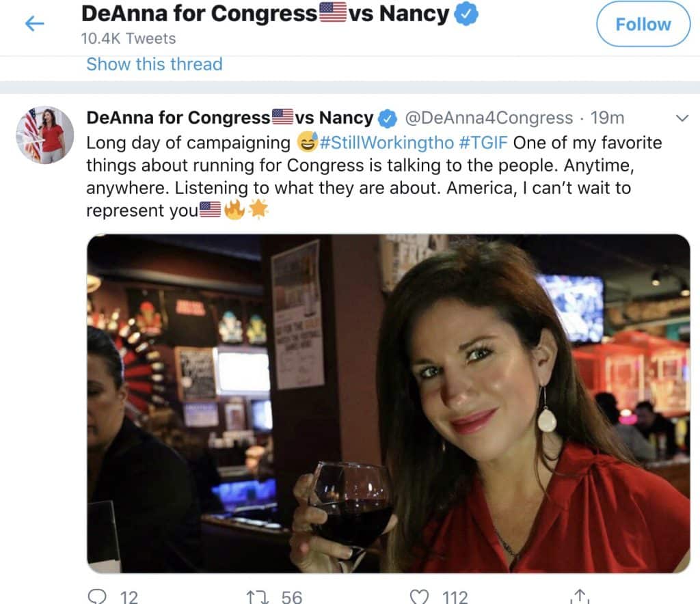Open the tweet author's round profile avatar
700x604 pixels.
pyautogui.click(x=45, y=135)
